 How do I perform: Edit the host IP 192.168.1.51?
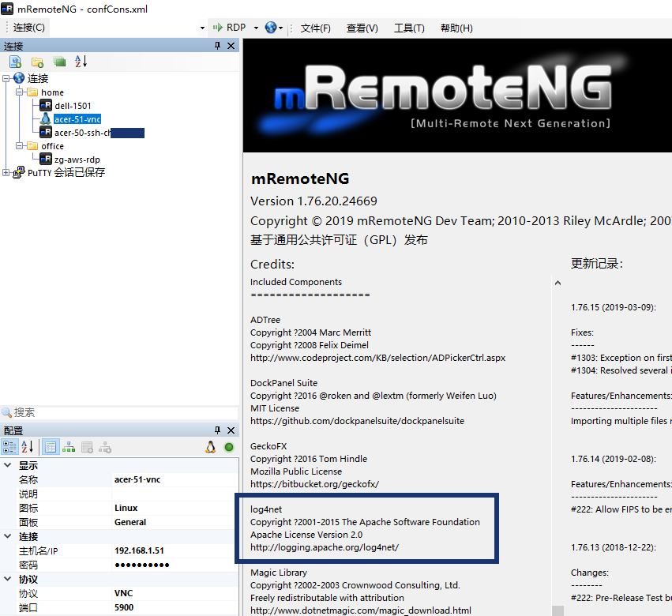(175, 550)
